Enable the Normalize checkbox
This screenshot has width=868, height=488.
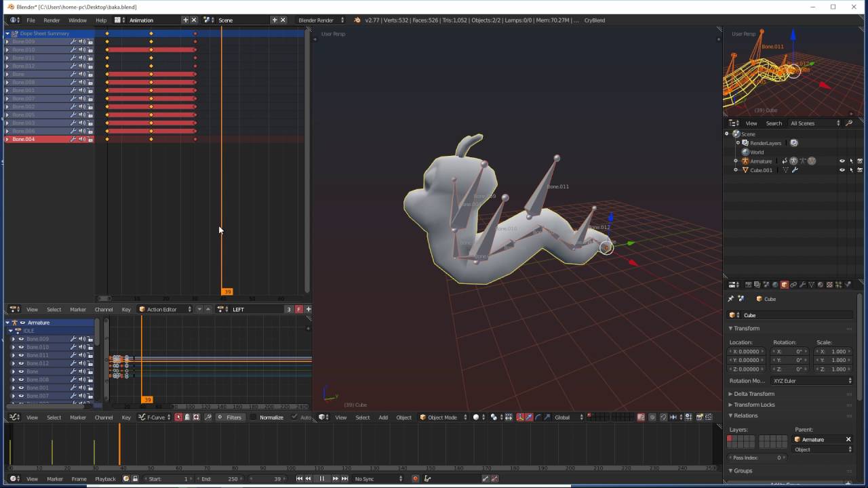tap(255, 418)
